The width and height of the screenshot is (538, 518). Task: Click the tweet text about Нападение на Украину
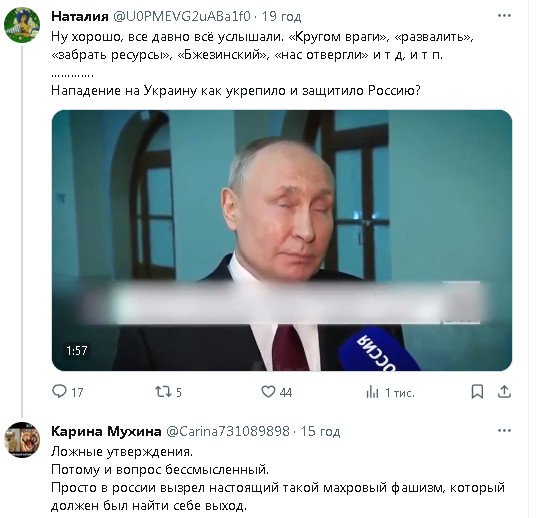tap(236, 90)
